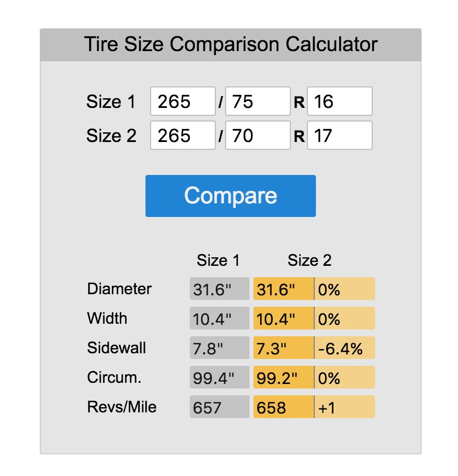Click the Size 2 rim diameter field 17
Viewport: 458px width, 476px height.
coord(340,135)
